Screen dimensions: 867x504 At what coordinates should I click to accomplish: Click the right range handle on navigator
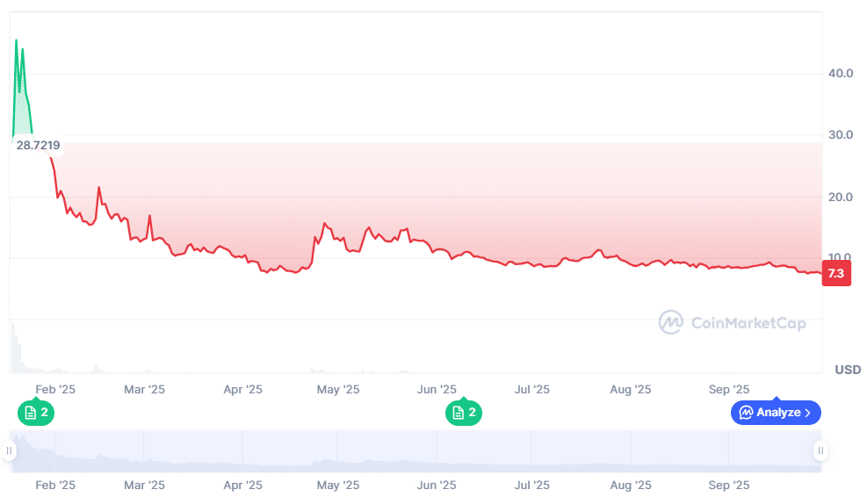point(820,451)
